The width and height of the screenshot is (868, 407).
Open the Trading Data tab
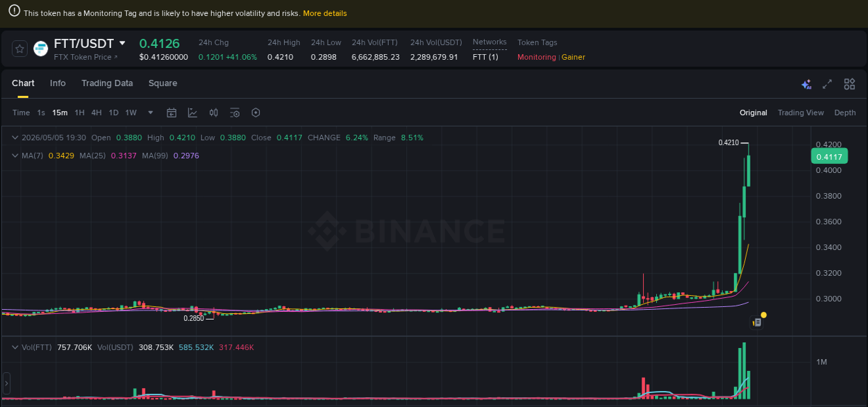107,83
